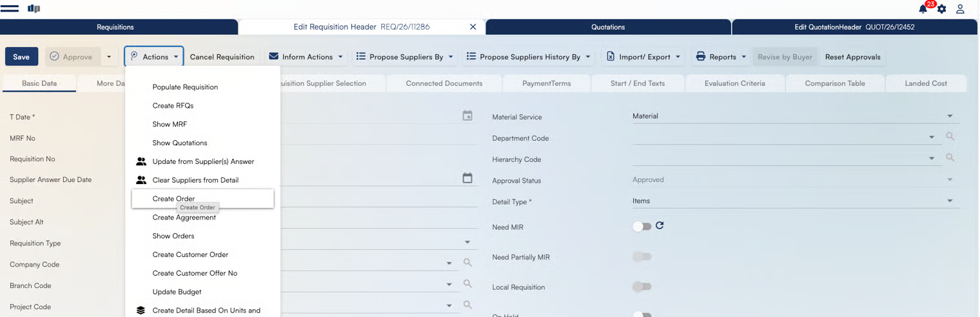Click the refresh icon beside Need MIR
The height and width of the screenshot is (317, 980).
[660, 225]
